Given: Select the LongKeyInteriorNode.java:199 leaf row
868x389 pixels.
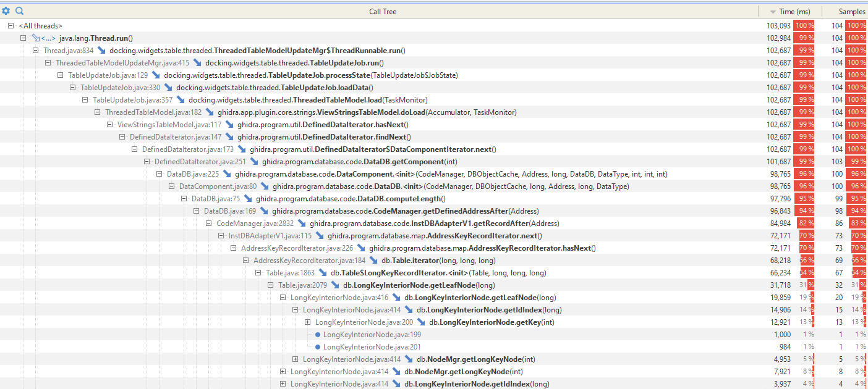Looking at the screenshot, I should click(433, 335).
